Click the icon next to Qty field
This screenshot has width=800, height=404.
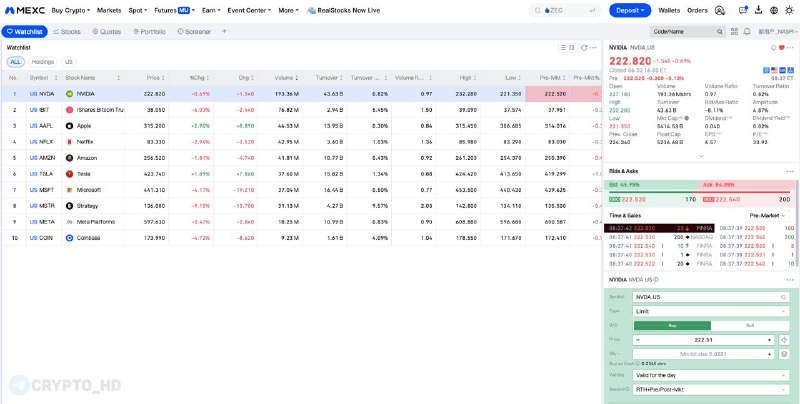[785, 354]
